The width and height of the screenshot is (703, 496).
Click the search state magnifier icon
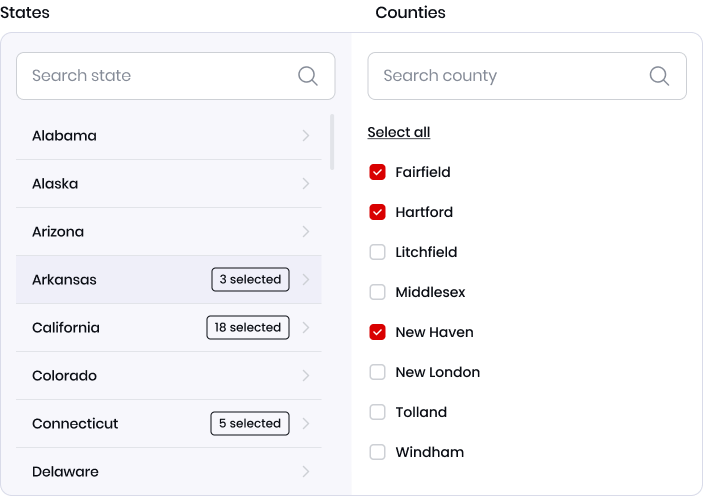[308, 76]
